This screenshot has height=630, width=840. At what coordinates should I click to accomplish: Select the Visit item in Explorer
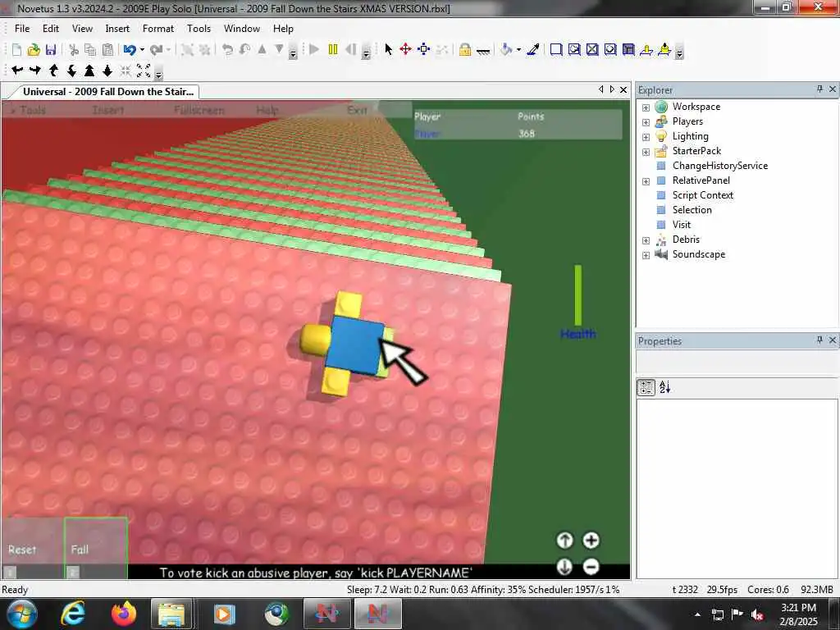[x=682, y=225]
